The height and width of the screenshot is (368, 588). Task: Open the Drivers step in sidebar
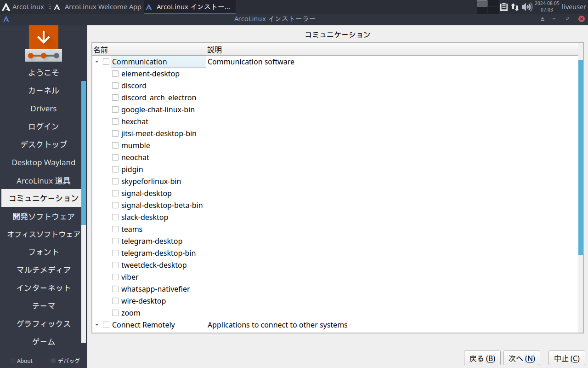pyautogui.click(x=44, y=109)
